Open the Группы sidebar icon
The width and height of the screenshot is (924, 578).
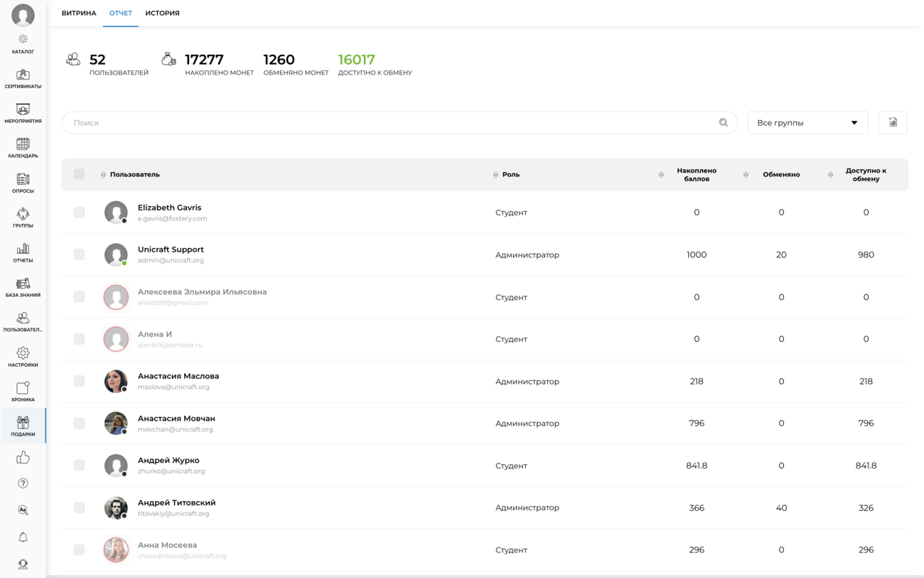[23, 218]
